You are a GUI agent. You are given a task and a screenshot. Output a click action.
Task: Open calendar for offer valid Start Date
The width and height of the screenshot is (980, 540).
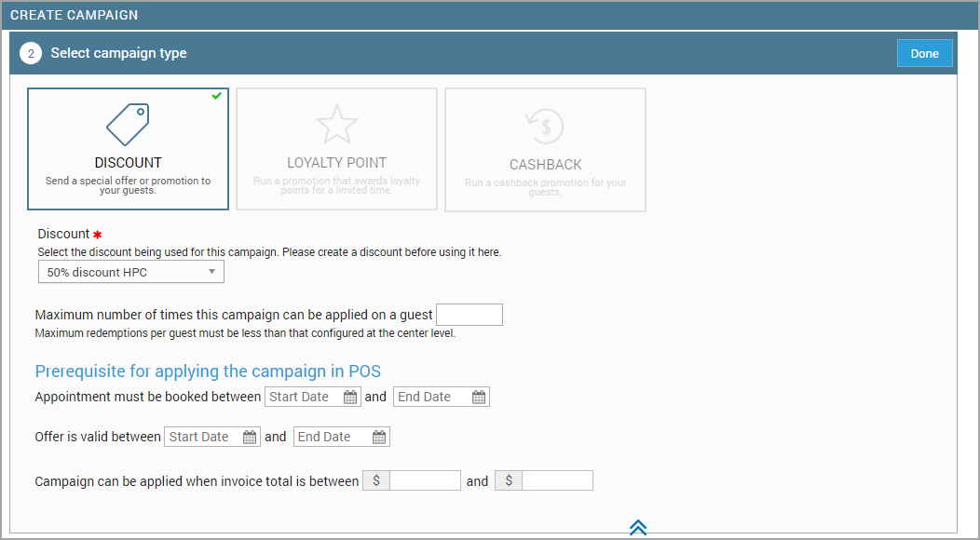(250, 437)
